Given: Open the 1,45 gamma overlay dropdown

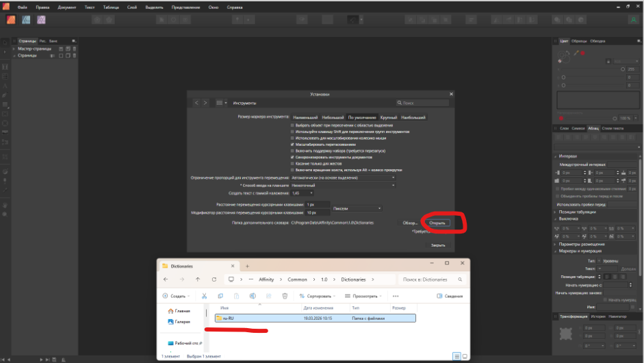Looking at the screenshot, I should 302,193.
